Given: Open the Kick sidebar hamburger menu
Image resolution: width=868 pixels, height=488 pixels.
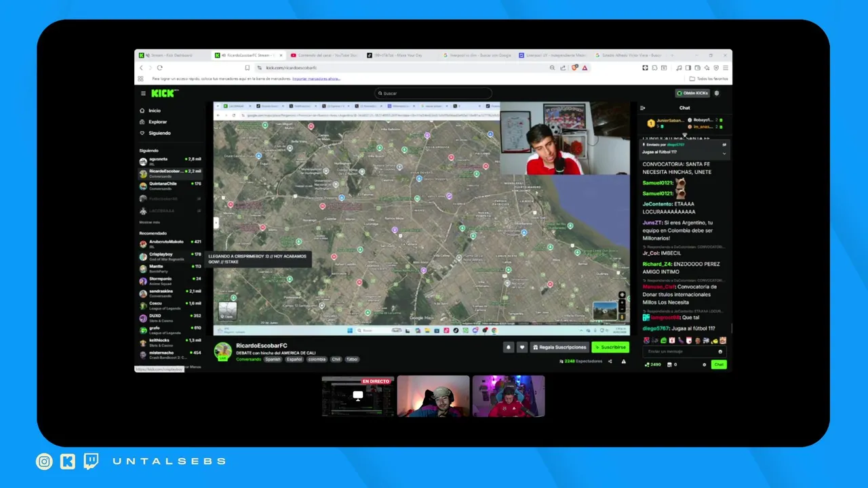Looking at the screenshot, I should 143,94.
